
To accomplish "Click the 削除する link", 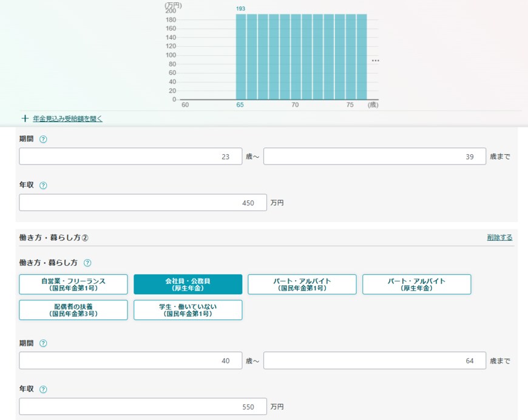I will 499,237.
